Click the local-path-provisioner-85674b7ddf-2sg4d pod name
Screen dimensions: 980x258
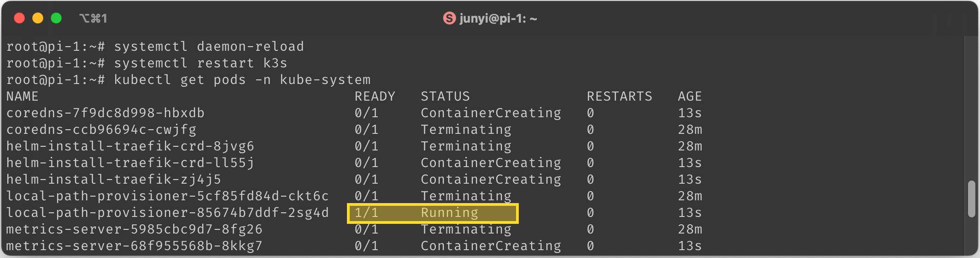pos(168,213)
